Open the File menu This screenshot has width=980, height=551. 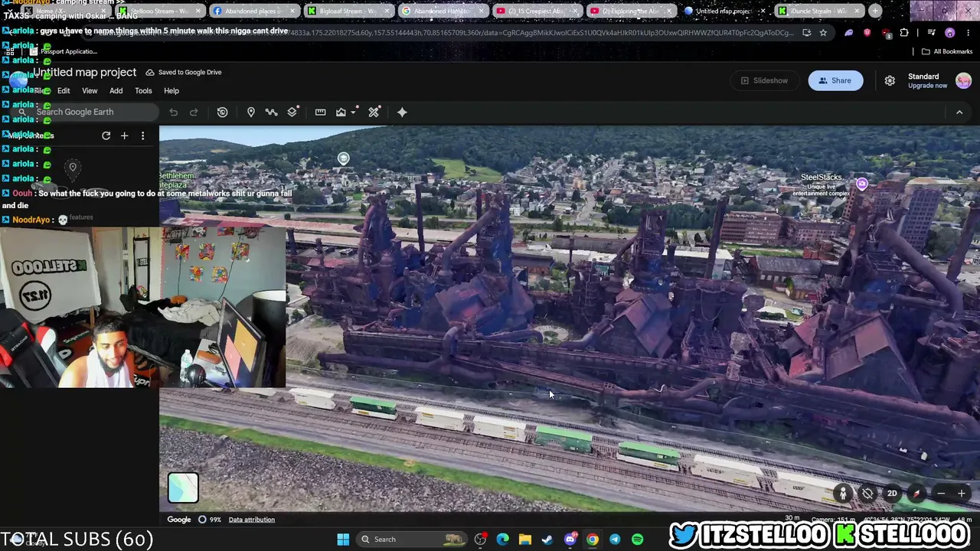click(x=40, y=91)
